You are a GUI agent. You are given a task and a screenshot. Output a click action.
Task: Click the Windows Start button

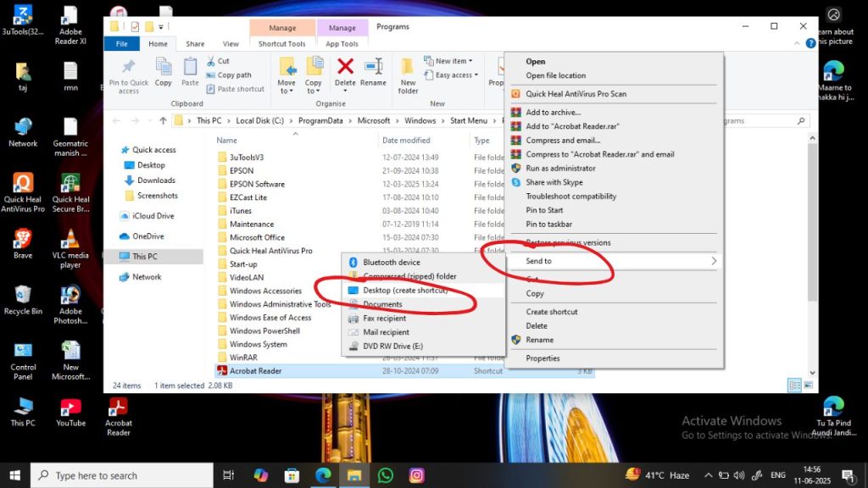coord(15,475)
